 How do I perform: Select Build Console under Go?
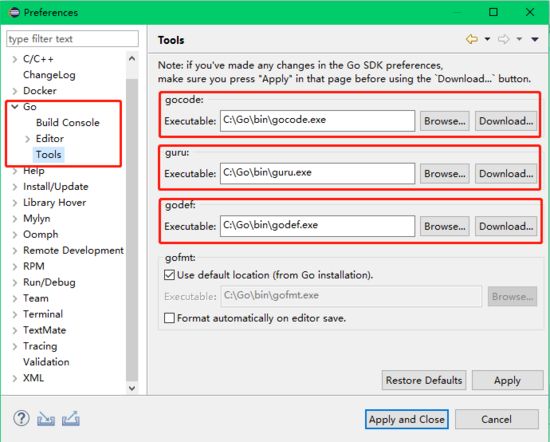coord(68,122)
